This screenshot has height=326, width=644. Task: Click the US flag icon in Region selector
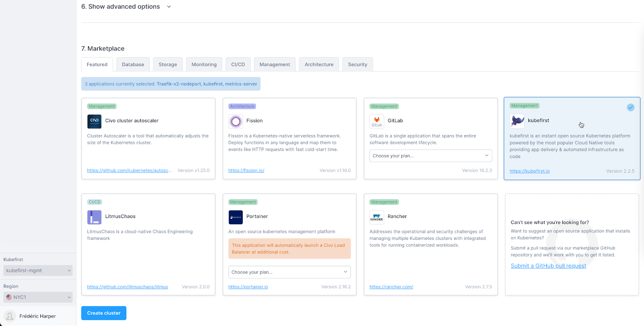click(x=9, y=297)
